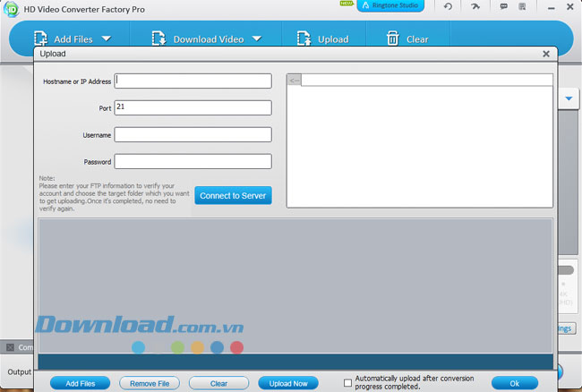The image size is (582, 392).
Task: Click the Upload toolbar icon
Action: coord(304,38)
